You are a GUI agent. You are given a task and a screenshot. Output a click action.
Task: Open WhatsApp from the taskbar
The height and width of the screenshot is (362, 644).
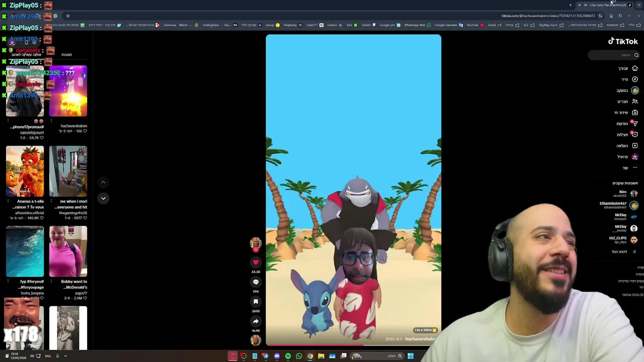(299, 356)
